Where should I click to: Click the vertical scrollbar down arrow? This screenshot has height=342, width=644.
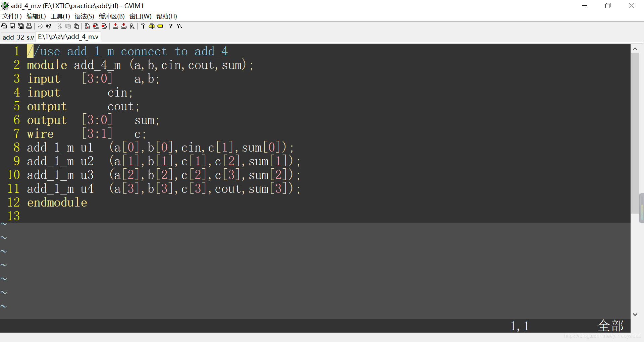635,315
